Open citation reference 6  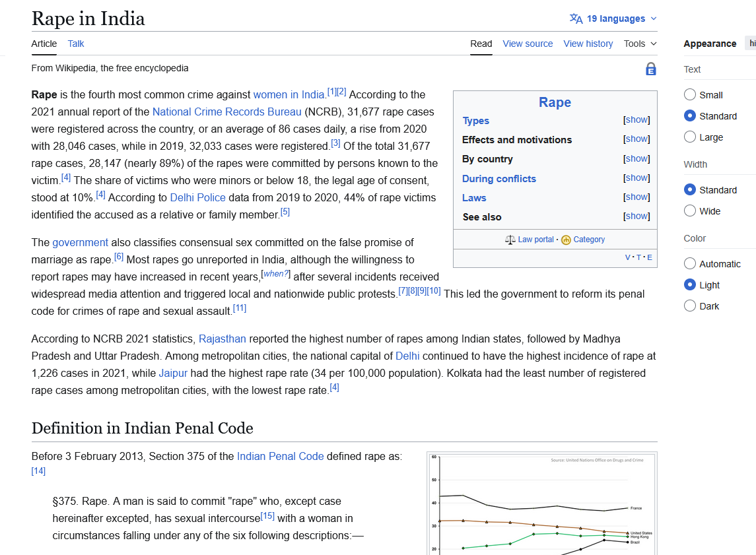pos(119,256)
